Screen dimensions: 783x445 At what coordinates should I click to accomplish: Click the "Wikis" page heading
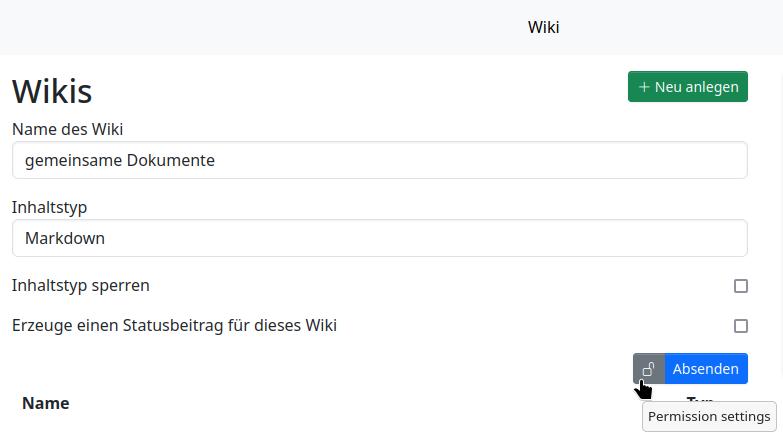point(52,91)
